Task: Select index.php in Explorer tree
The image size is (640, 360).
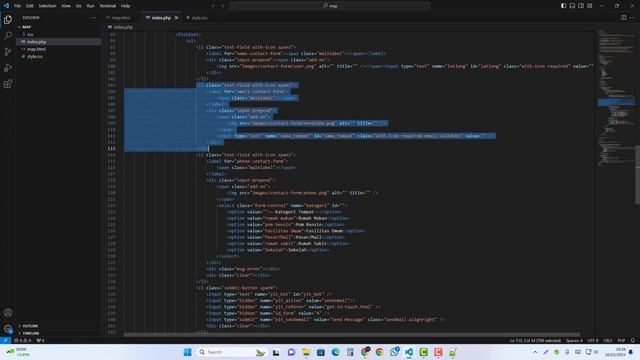Action: point(58,42)
